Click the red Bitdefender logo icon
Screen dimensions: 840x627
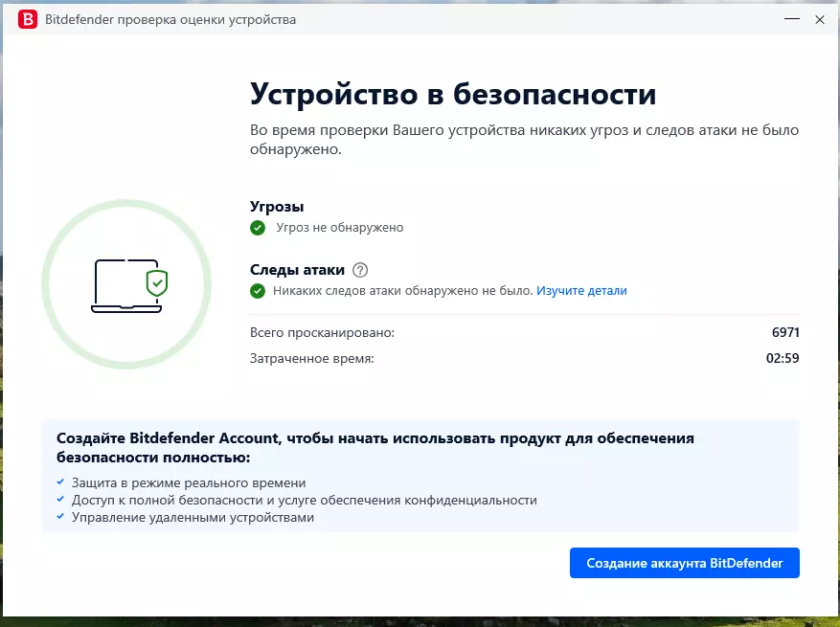click(28, 19)
